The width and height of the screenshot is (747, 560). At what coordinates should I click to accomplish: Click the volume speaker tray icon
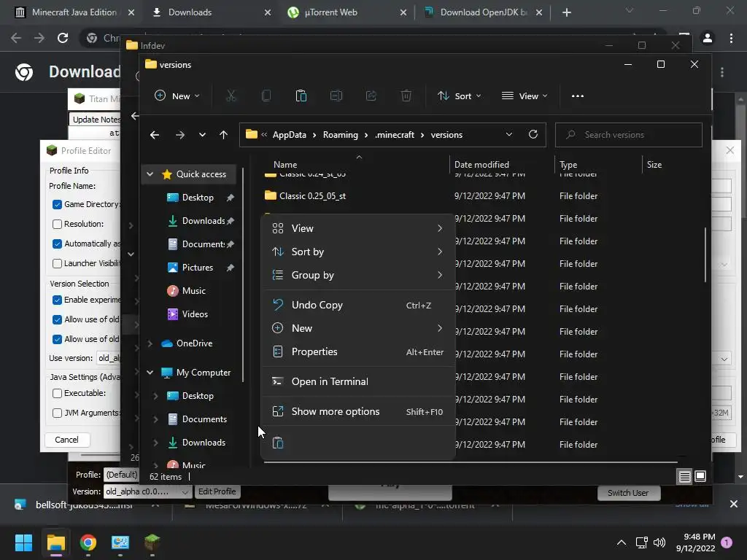point(659,542)
